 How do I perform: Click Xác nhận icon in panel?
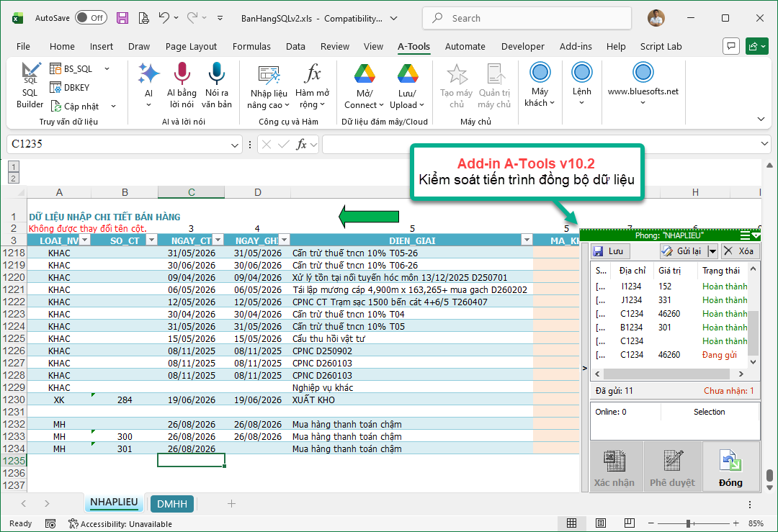coord(614,461)
